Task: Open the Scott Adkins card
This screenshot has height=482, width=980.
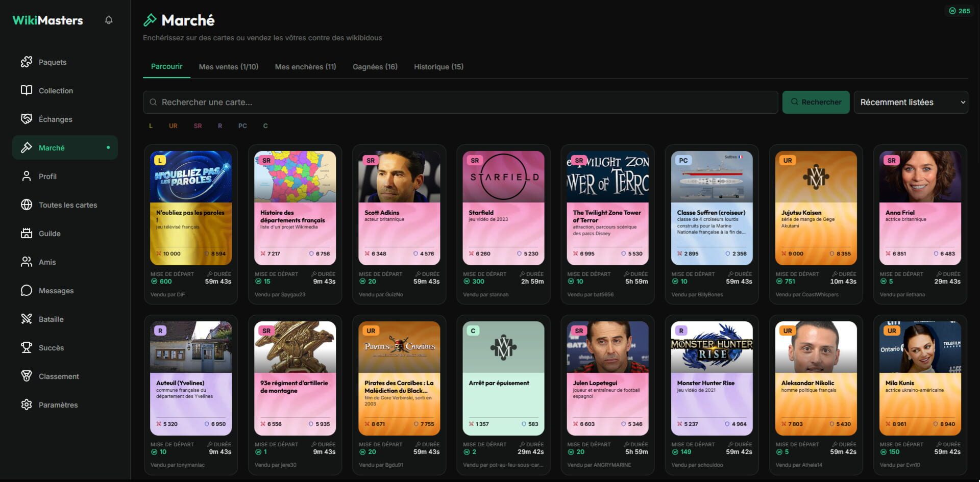Action: click(x=399, y=208)
